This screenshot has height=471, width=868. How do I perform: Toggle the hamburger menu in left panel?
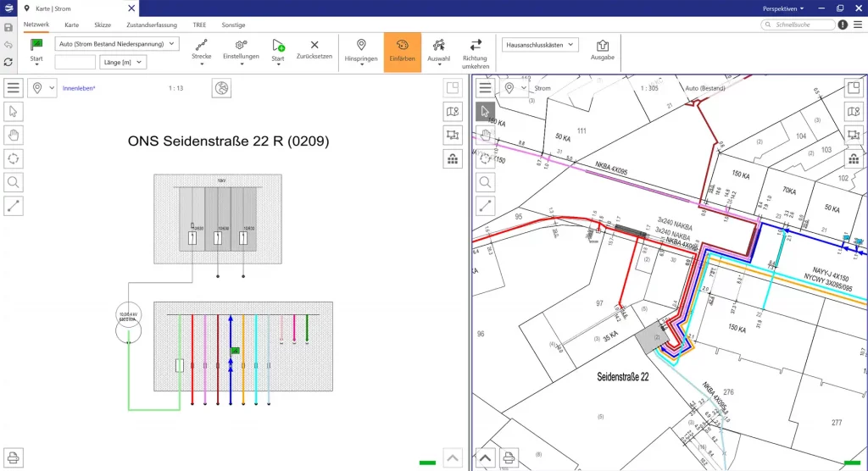[14, 88]
